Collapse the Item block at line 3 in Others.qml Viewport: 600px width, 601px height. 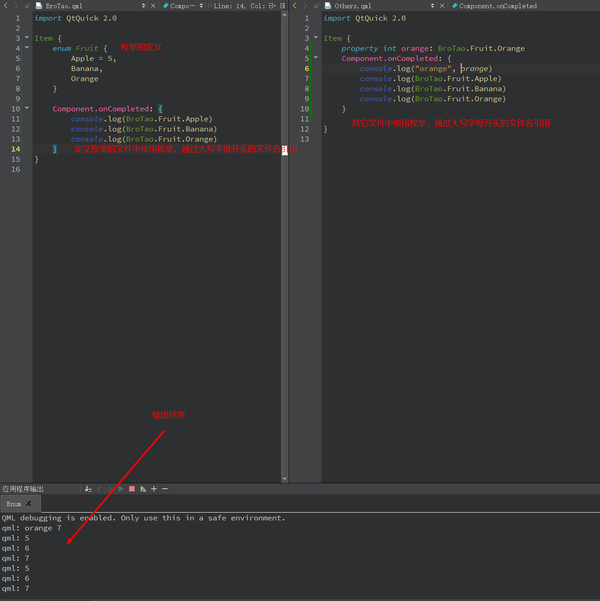click(x=316, y=38)
